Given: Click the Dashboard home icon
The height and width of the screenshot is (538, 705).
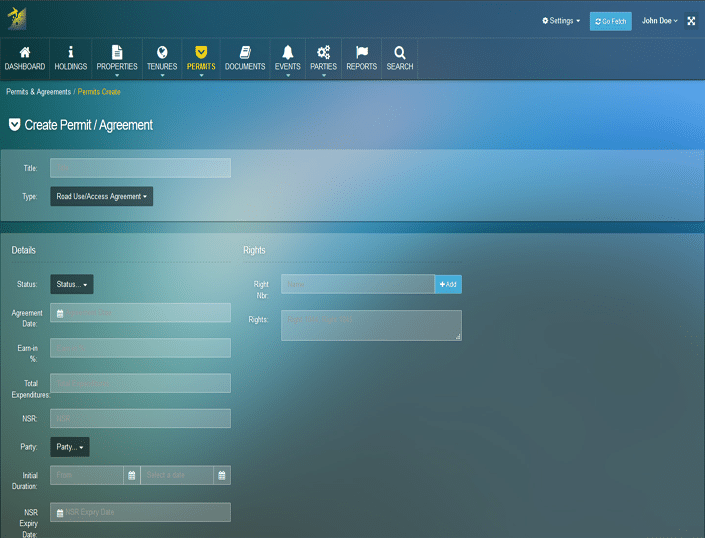Looking at the screenshot, I should (24, 52).
